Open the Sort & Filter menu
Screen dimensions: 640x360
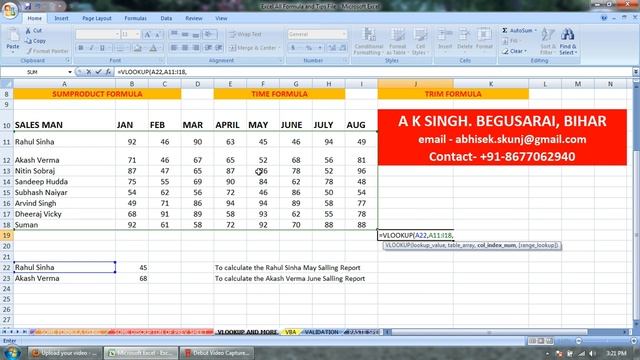547,41
